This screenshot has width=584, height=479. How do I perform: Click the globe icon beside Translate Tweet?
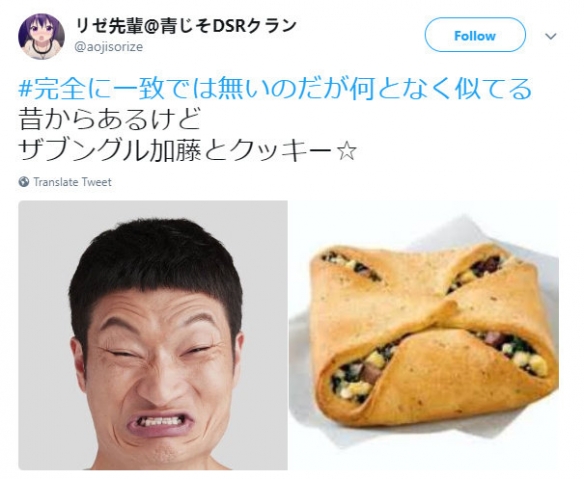point(24,182)
